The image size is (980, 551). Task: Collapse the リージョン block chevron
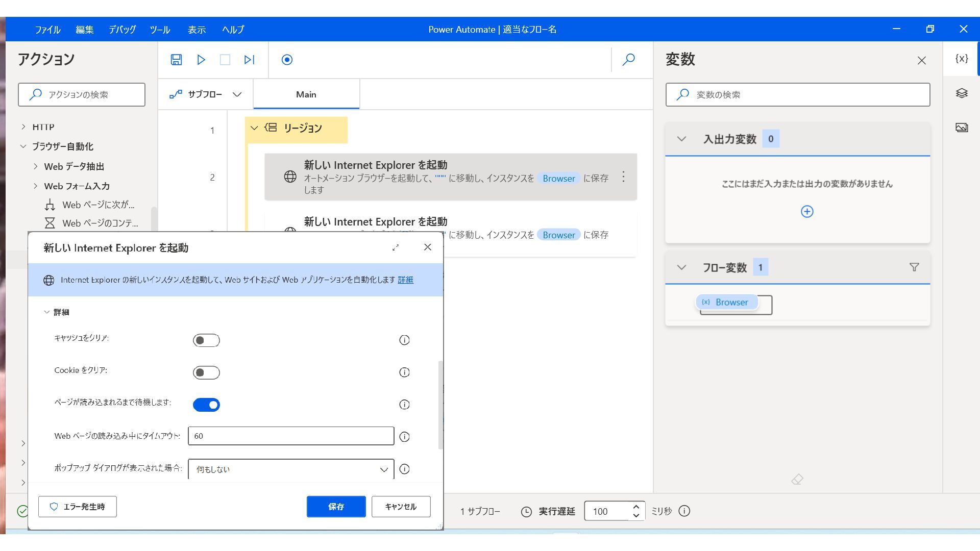pos(254,128)
